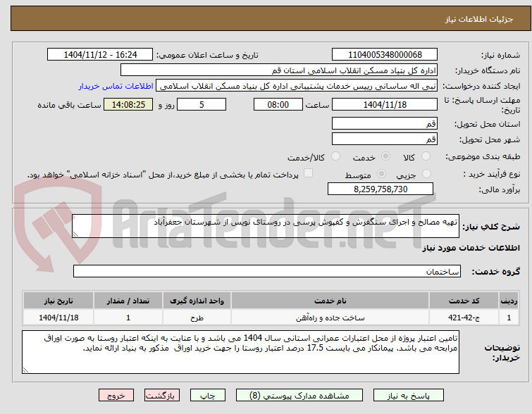Select the کالا radio button
532x414 pixels.
point(426,156)
